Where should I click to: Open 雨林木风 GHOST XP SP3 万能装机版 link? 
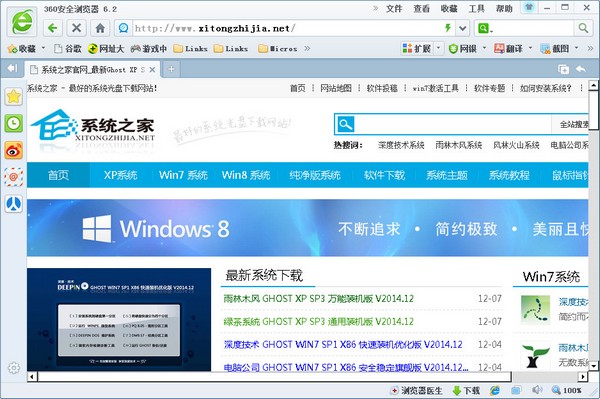point(318,298)
